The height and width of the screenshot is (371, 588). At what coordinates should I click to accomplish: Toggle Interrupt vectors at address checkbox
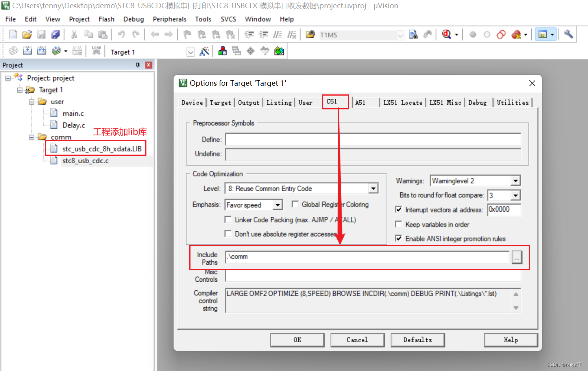[x=398, y=210]
